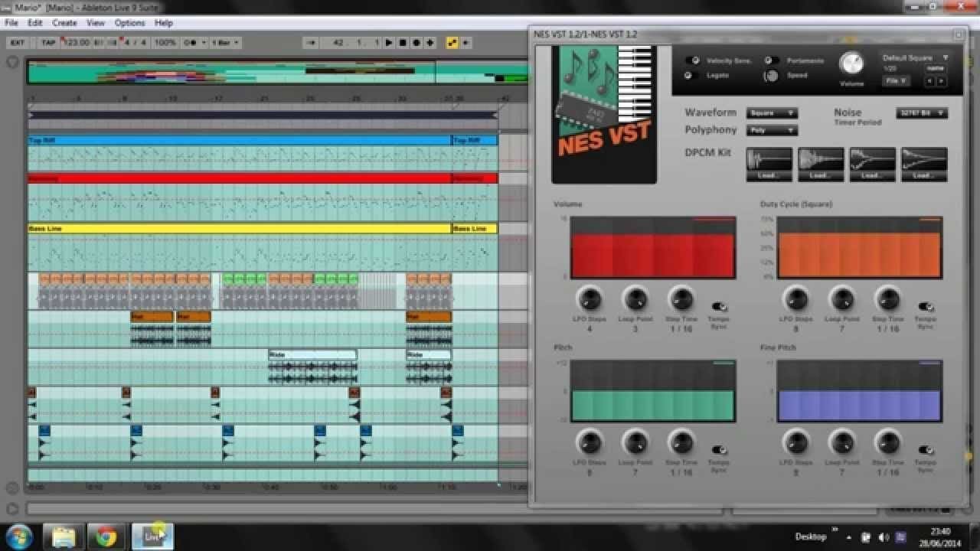The height and width of the screenshot is (551, 980).
Task: Open the Noise 32767 Bit dropdown
Action: (923, 113)
